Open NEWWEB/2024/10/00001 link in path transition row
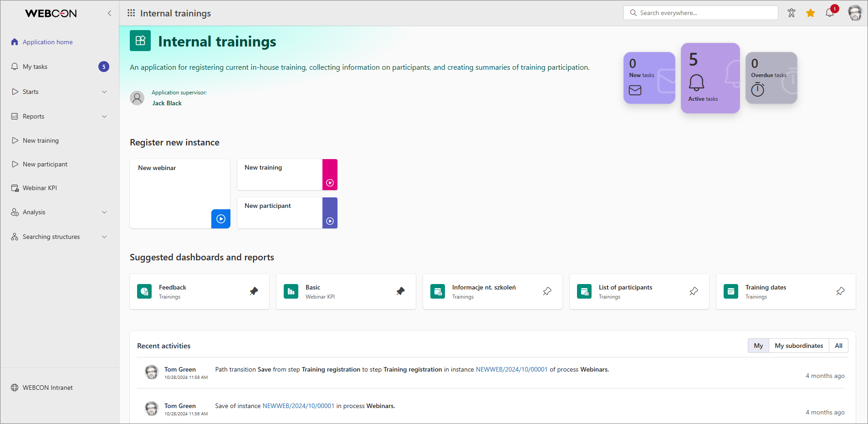The width and height of the screenshot is (868, 424). (511, 369)
